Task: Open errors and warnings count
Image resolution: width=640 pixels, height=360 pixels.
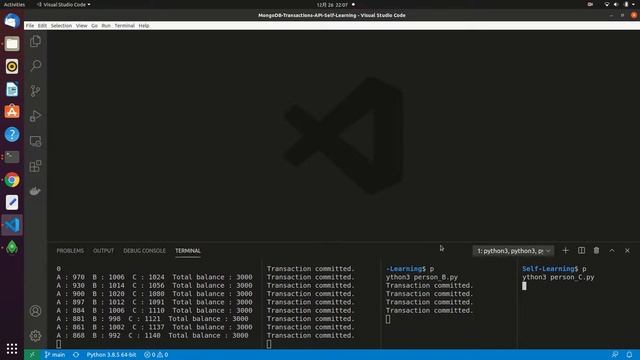Action: click(156, 355)
